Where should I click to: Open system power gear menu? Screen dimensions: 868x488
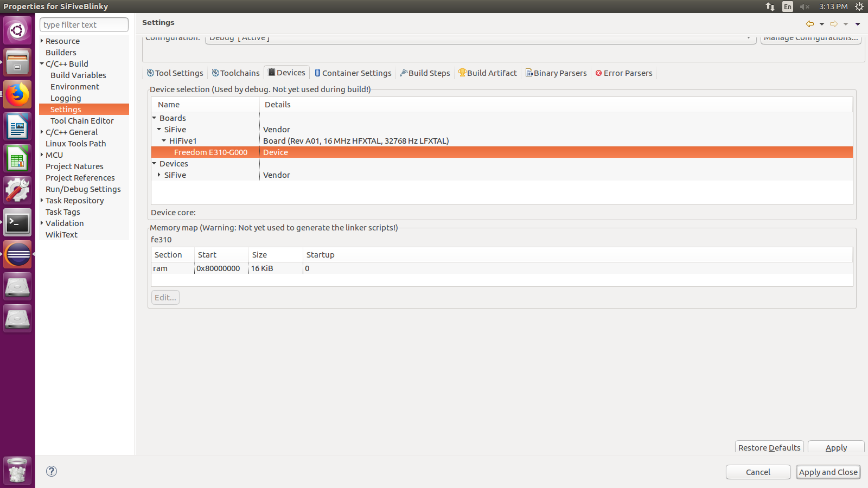pos(859,7)
